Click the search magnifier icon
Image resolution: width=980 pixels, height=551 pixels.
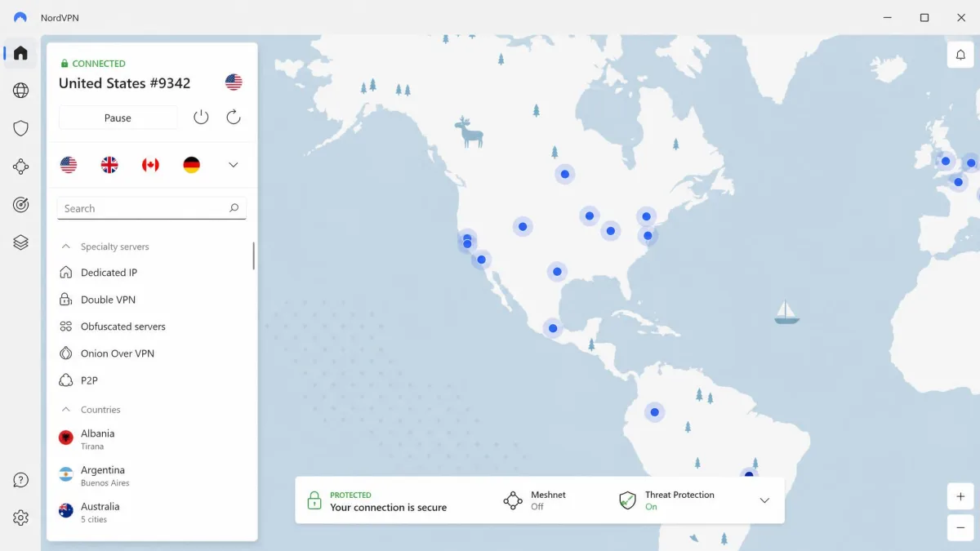234,208
